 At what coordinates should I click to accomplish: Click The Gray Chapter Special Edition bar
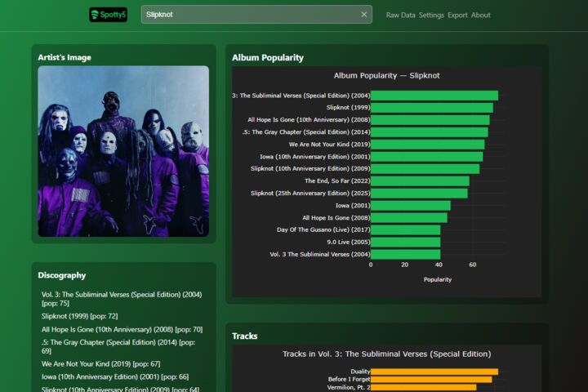pyautogui.click(x=430, y=132)
